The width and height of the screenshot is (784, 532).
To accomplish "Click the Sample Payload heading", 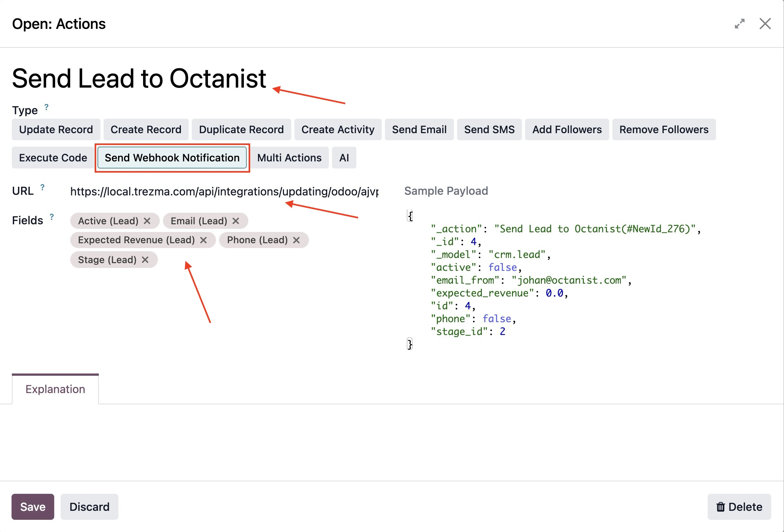I will [446, 191].
